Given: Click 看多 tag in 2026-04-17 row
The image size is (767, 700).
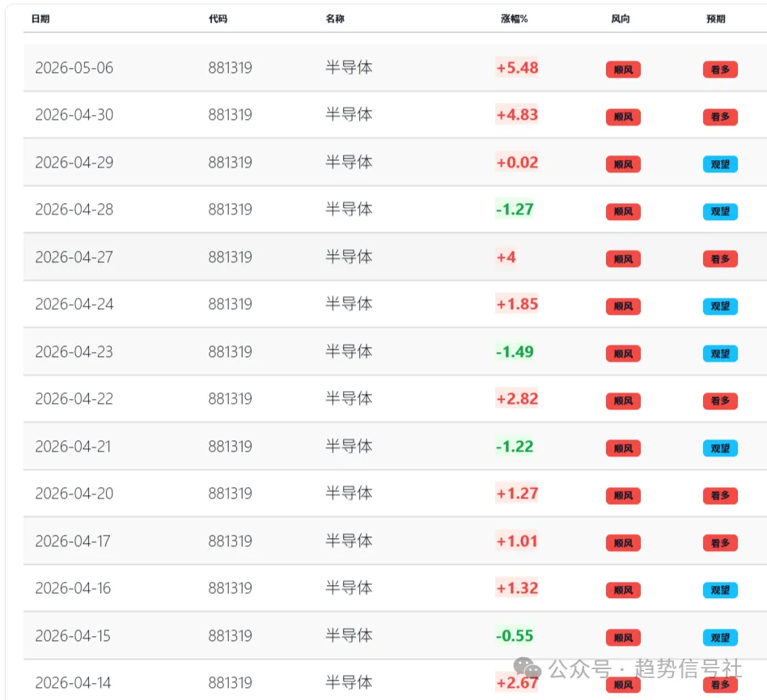Looking at the screenshot, I should pos(720,543).
